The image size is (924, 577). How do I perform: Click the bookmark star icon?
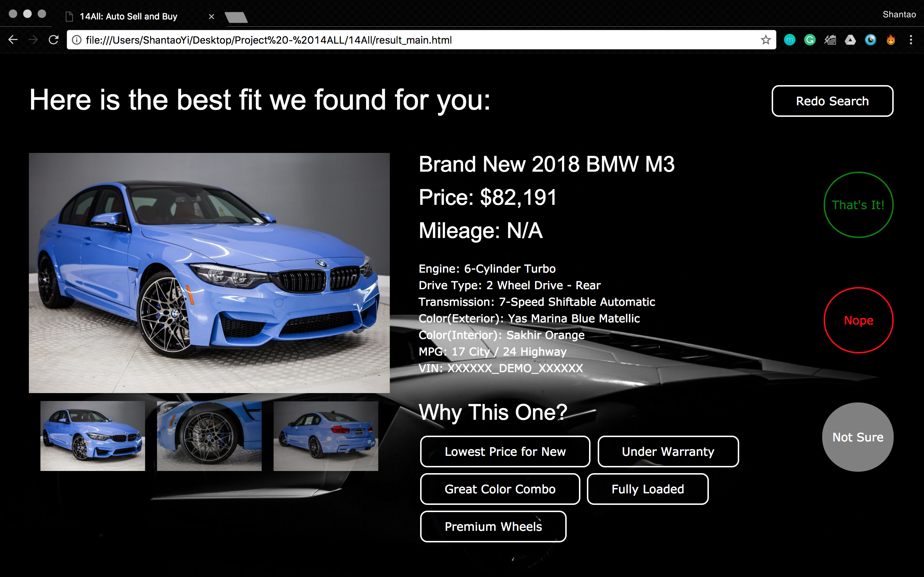766,40
